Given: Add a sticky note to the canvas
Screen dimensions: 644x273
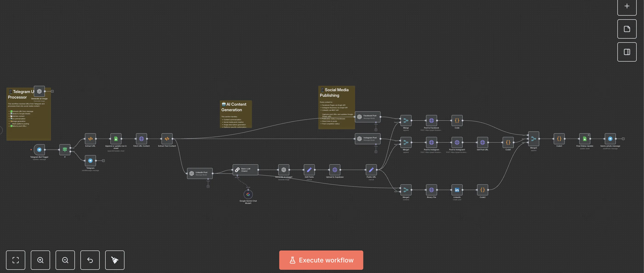Looking at the screenshot, I should [627, 29].
